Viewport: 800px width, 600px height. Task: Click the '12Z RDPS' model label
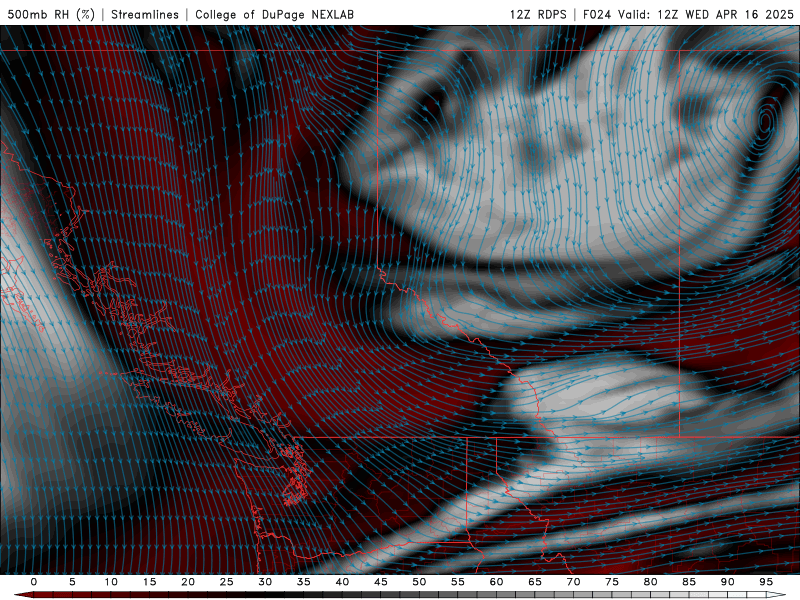[x=538, y=14]
